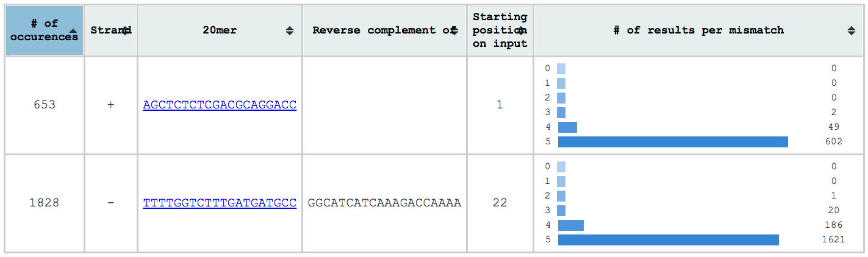Click sort arrows in '# of occurences' header
868x257 pixels.
coord(73,30)
